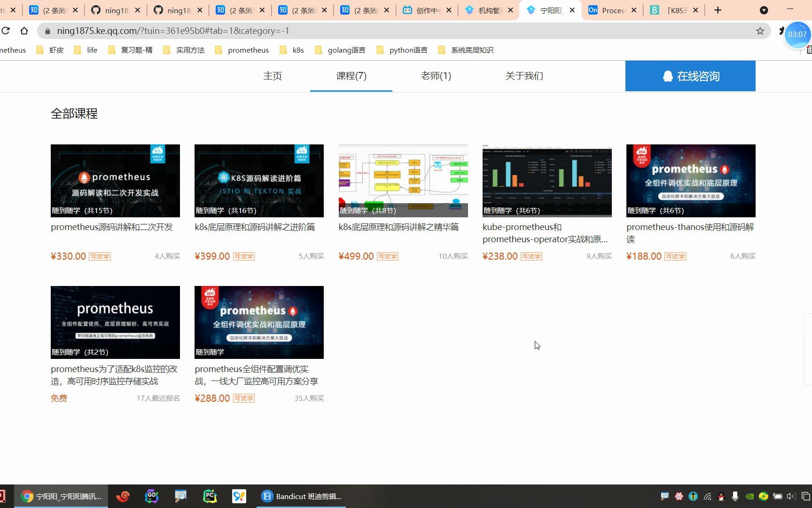This screenshot has height=508, width=812.
Task: Click the network wifi tray icon
Action: 707,496
